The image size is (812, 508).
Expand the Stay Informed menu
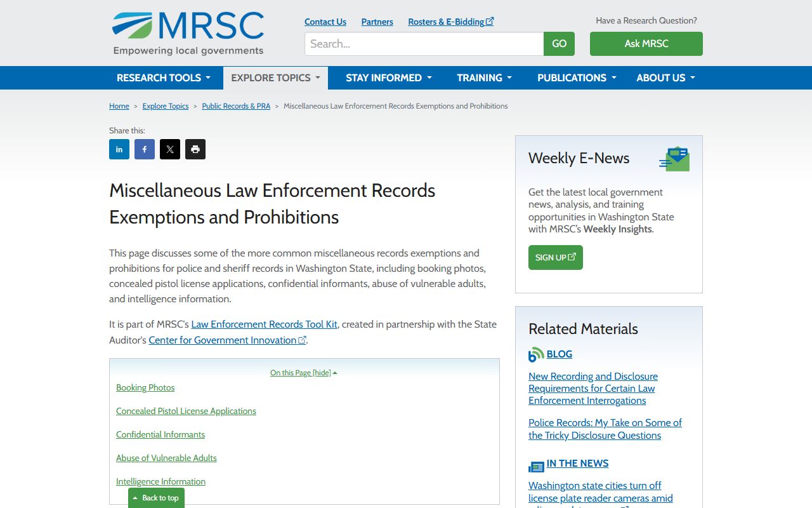tap(389, 77)
